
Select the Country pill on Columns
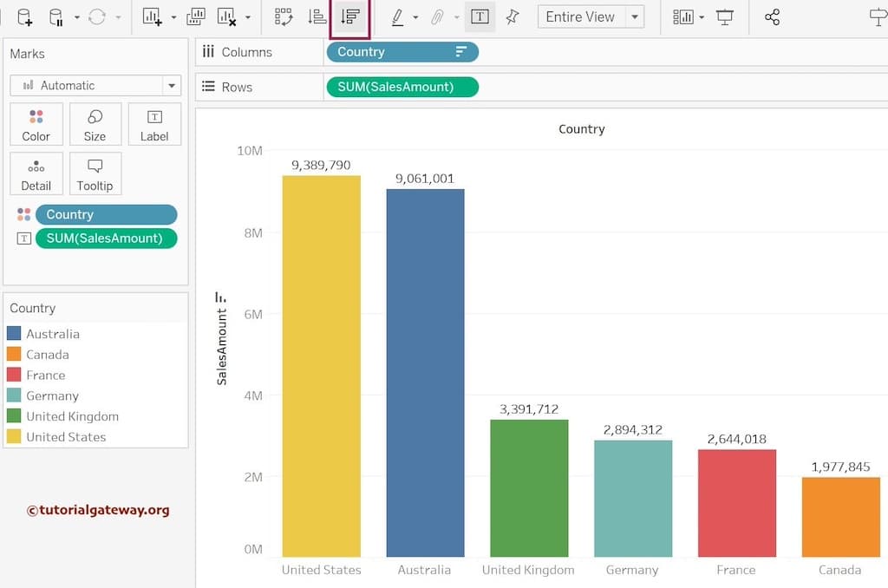402,52
